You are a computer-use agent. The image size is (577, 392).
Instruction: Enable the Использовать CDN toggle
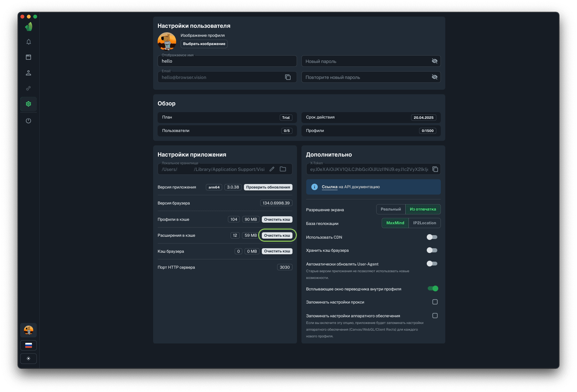tap(432, 237)
